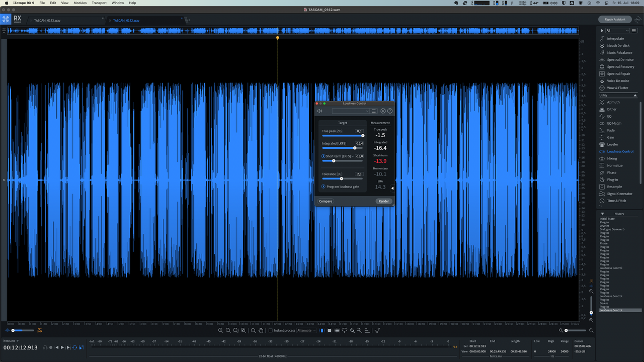The width and height of the screenshot is (644, 362).
Task: Open the Gain utility
Action: click(x=610, y=137)
